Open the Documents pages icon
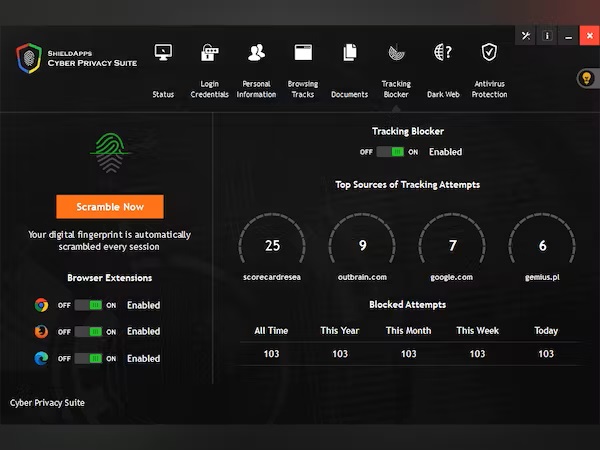The width and height of the screenshot is (600, 450). pyautogui.click(x=350, y=52)
